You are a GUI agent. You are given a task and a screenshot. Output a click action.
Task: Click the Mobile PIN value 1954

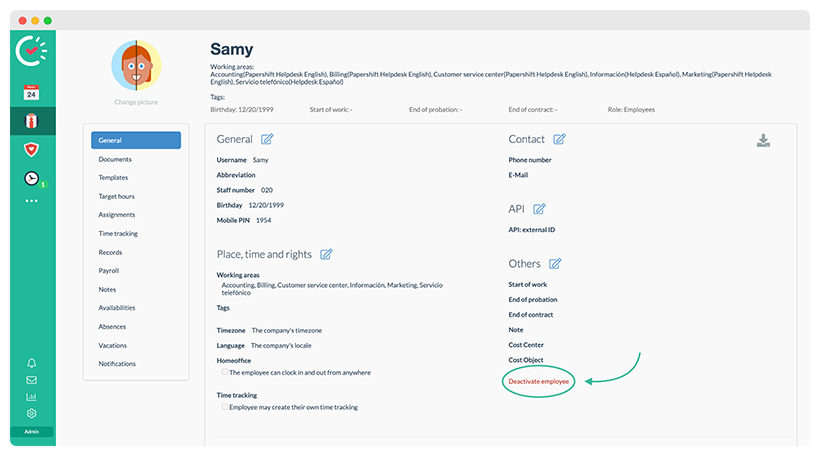[x=264, y=220]
